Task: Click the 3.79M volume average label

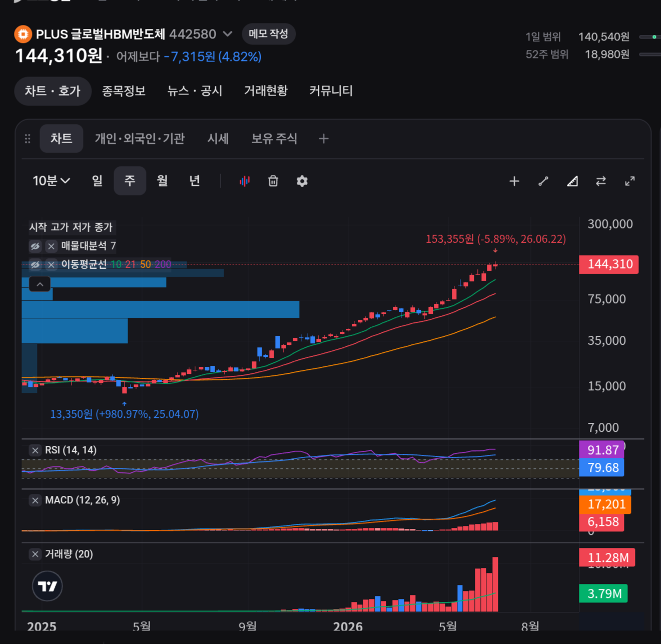Action: tap(603, 594)
